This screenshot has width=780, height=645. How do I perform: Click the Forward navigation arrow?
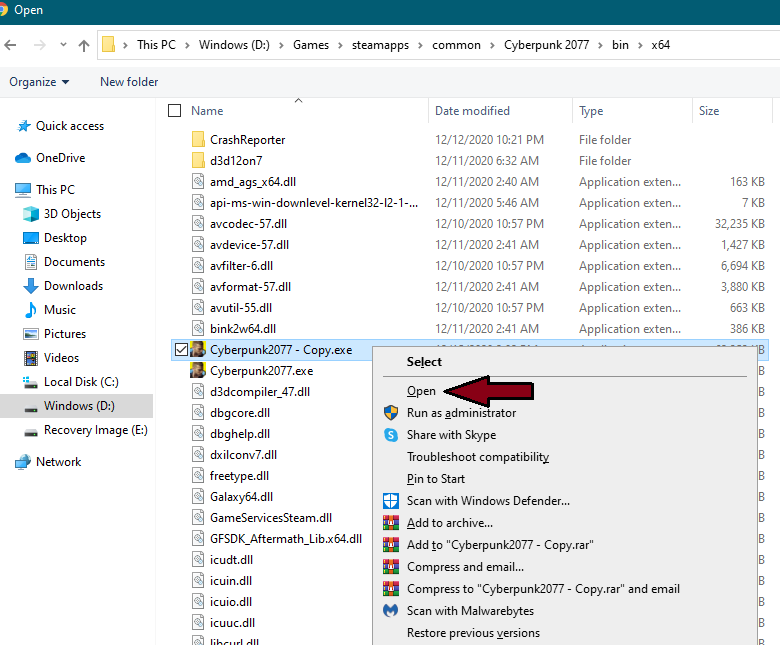click(x=39, y=45)
